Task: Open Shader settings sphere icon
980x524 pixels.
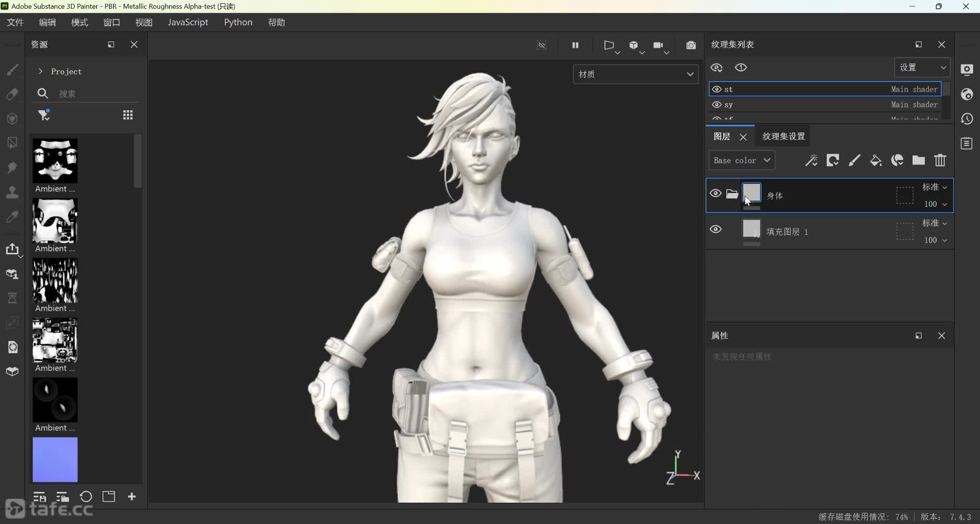Action: (x=967, y=94)
